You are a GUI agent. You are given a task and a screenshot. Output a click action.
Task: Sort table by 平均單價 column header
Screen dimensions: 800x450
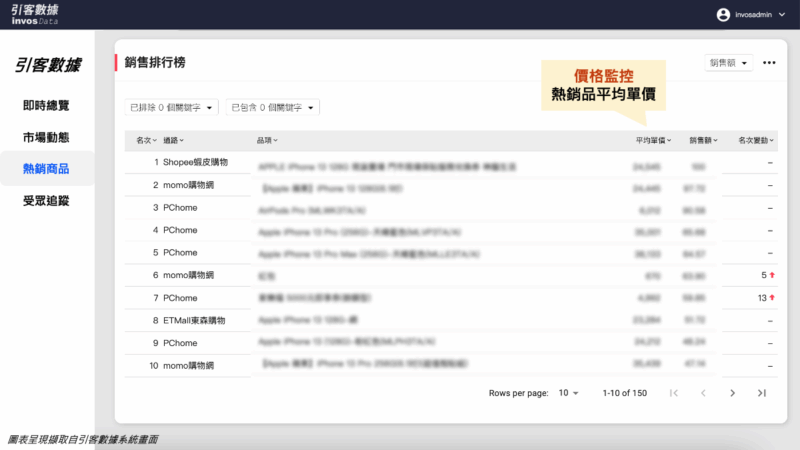653,141
